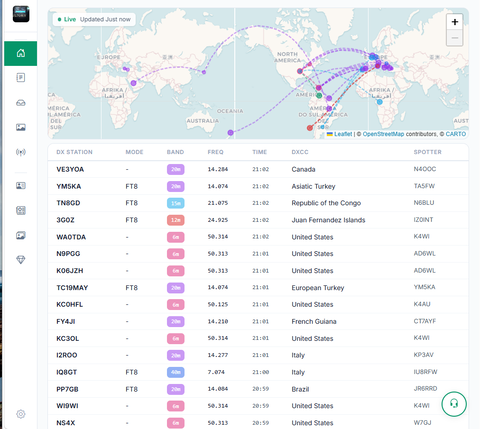The height and width of the screenshot is (429, 480).
Task: Open the stacked images icon in sidebar
Action: [x=21, y=235]
